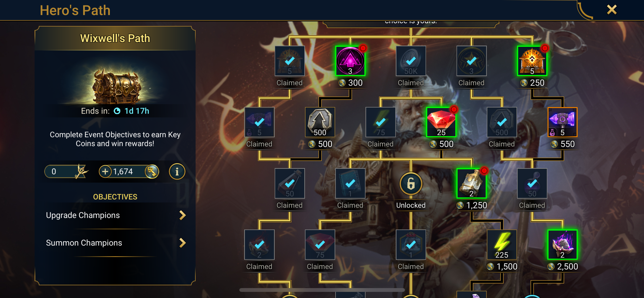Tap the claimed 75 gems reward checkmark

coord(320,245)
